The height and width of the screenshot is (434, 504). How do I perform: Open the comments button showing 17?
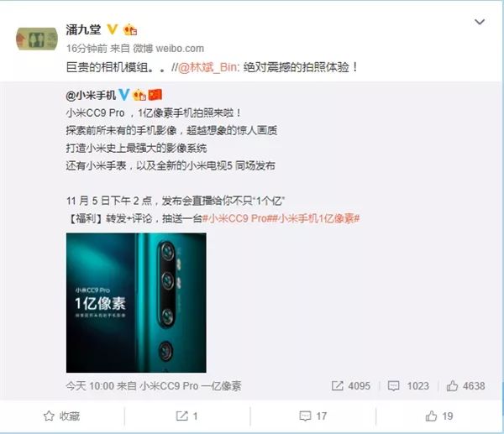click(x=313, y=416)
